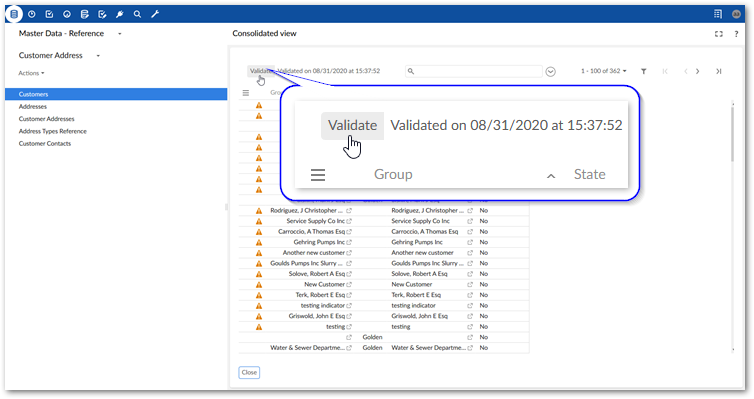
Task: Select the database icon at top-left
Action: (14, 14)
